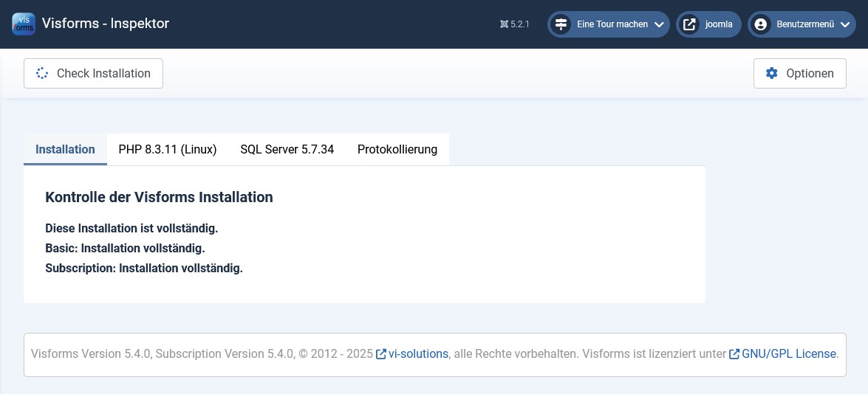Click the gear icon for Optionen
868x394 pixels.
(x=772, y=73)
